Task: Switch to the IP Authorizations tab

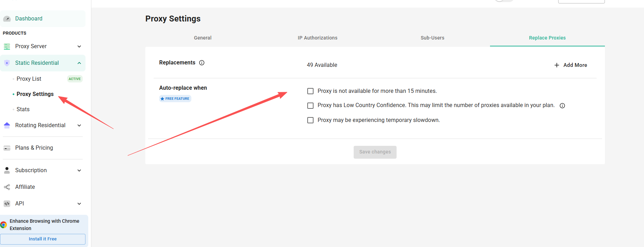Action: pos(318,38)
